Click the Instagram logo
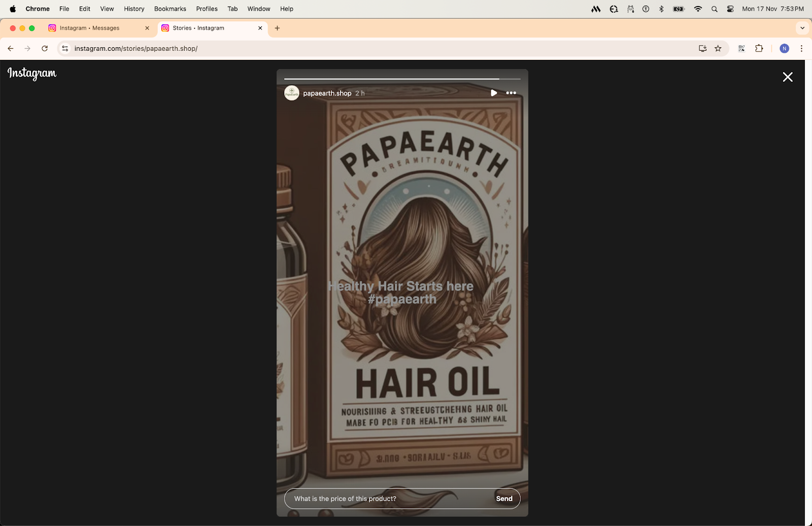The image size is (812, 526). [x=32, y=74]
